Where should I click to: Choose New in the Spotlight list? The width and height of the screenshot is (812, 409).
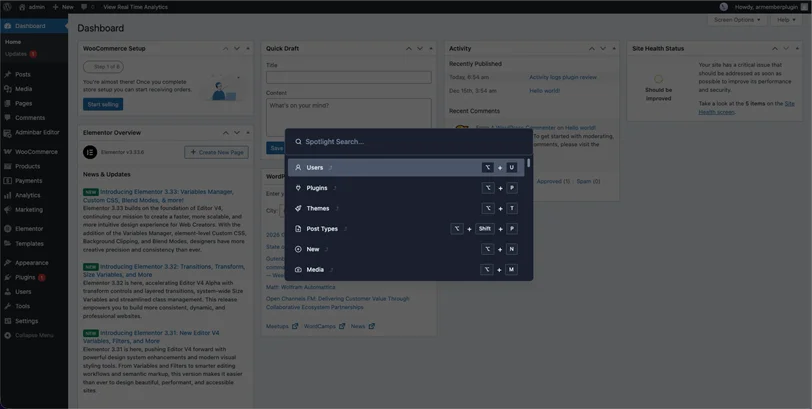pos(406,249)
